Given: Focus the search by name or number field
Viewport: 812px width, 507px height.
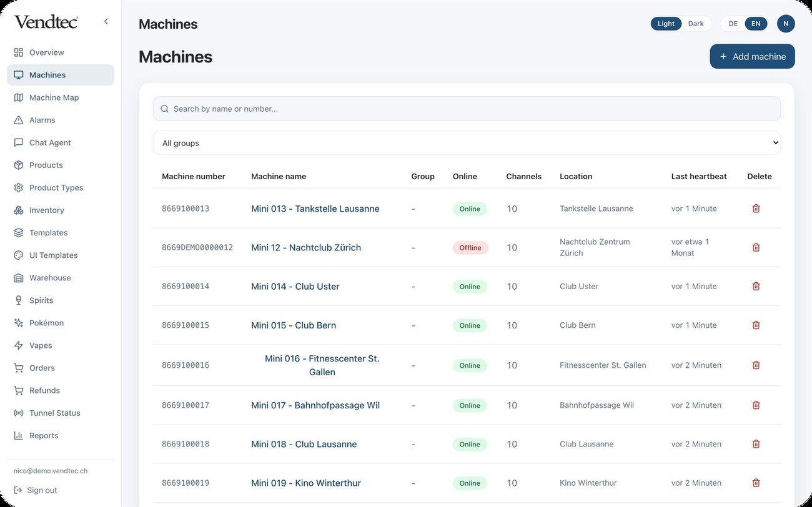Looking at the screenshot, I should click(x=467, y=109).
